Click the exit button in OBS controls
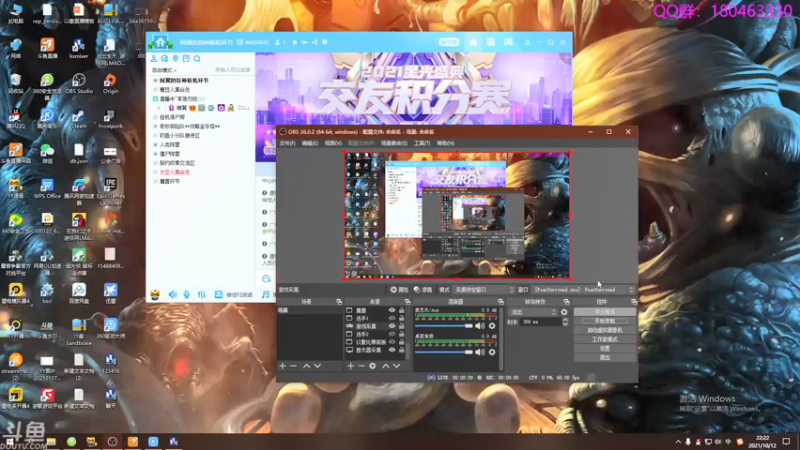Screen dimensions: 800x450 click(605, 358)
